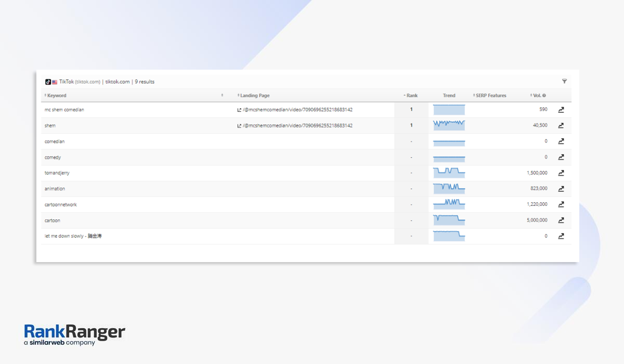The image size is (624, 364).
Task: Select the keyword 'cartoonnetwork'
Action: (60, 204)
